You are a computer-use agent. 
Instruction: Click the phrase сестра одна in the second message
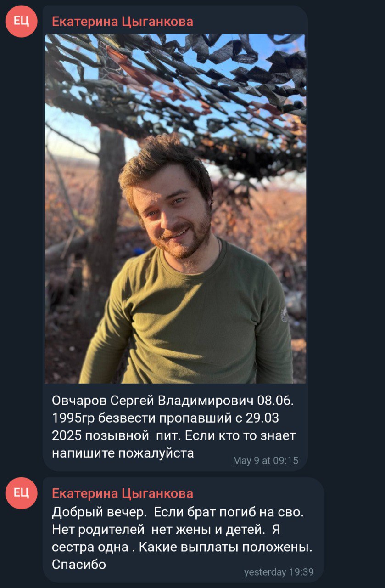point(92,547)
